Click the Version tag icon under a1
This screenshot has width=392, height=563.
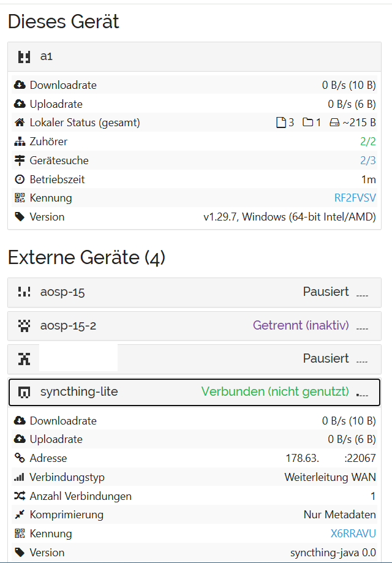pyautogui.click(x=20, y=217)
